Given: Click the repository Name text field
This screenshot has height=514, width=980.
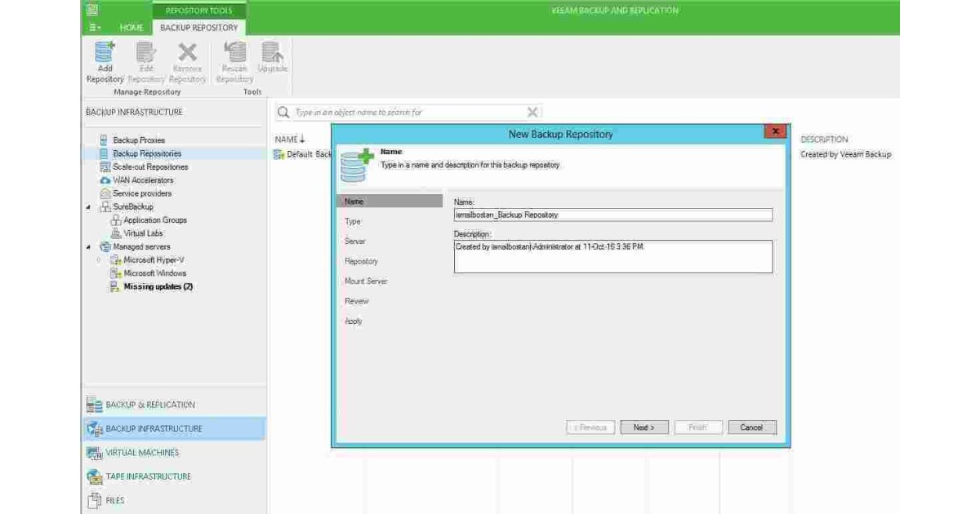Looking at the screenshot, I should tap(612, 215).
